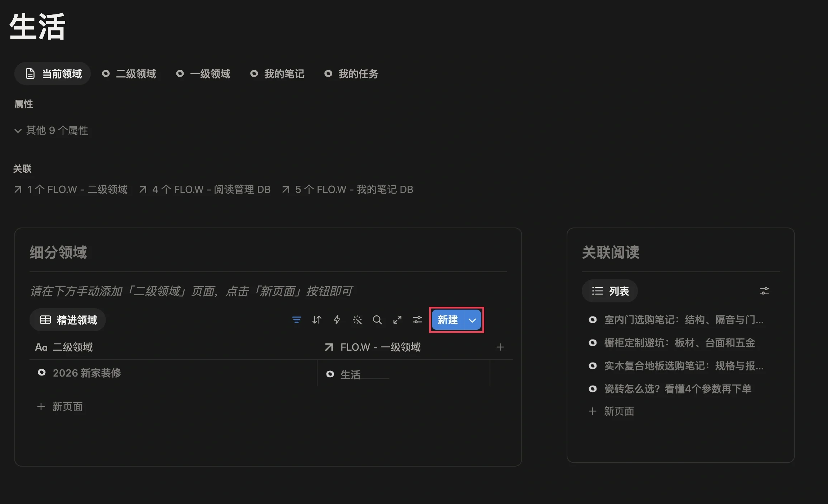Click the blue 新建 button

click(x=447, y=320)
